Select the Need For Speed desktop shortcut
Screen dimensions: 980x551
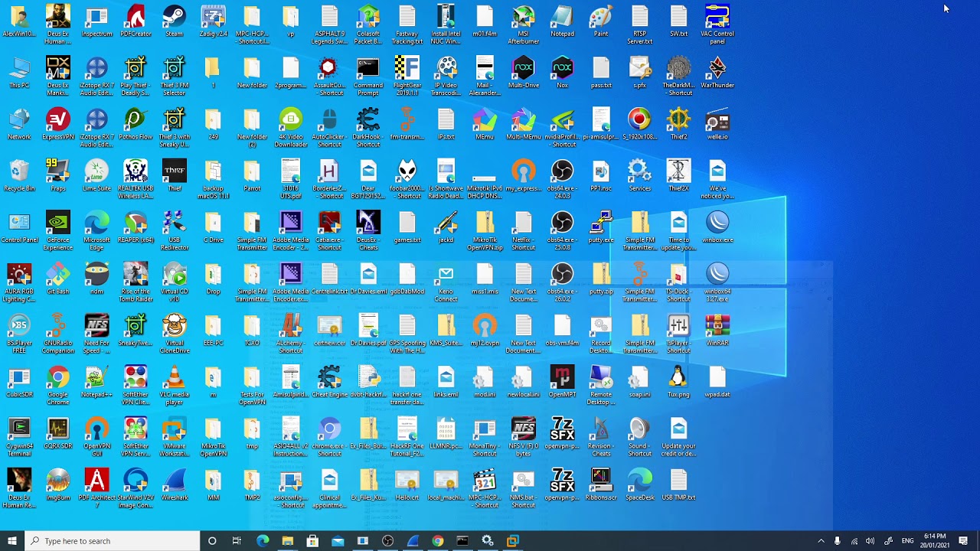tap(96, 334)
